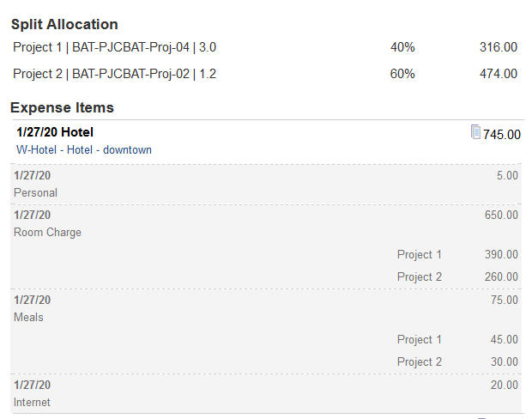Select the BAT-PJCBAT-Proj-04 allocation row
Image resolution: width=532 pixels, height=419 pixels.
tap(115, 47)
